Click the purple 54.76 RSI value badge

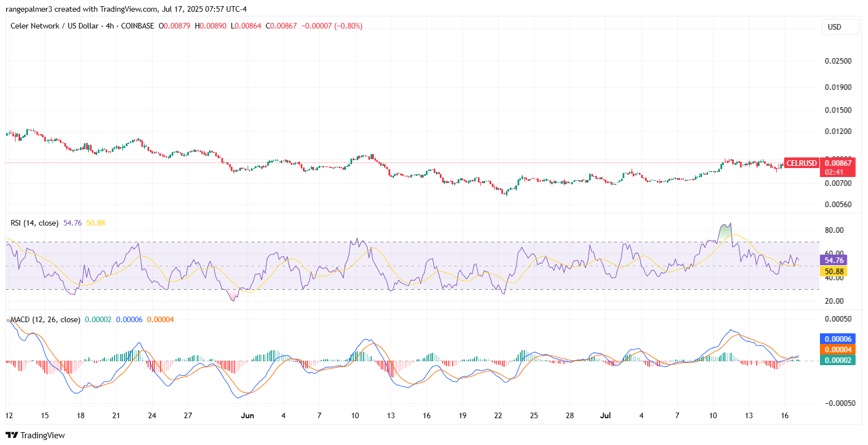[834, 260]
